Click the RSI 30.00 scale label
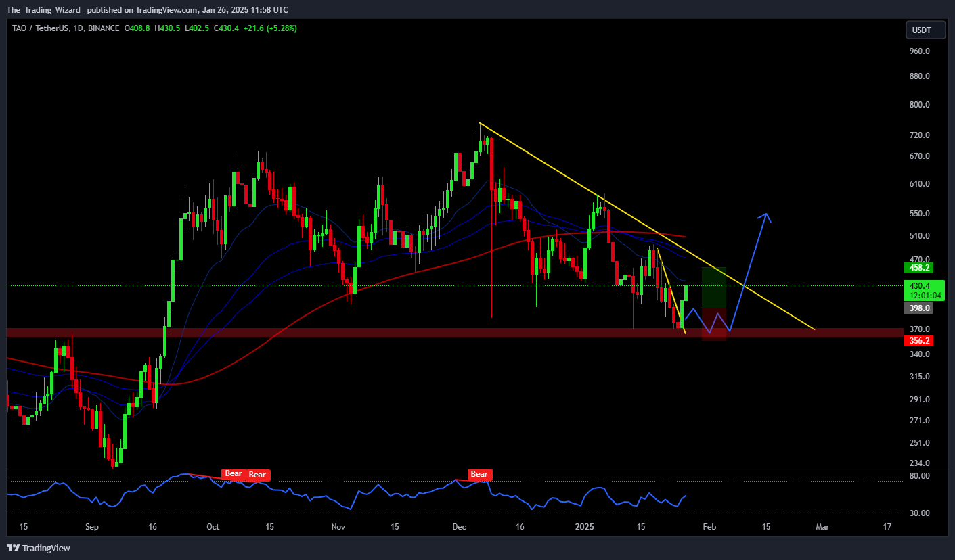Screen dimensions: 955x560 [x=920, y=513]
